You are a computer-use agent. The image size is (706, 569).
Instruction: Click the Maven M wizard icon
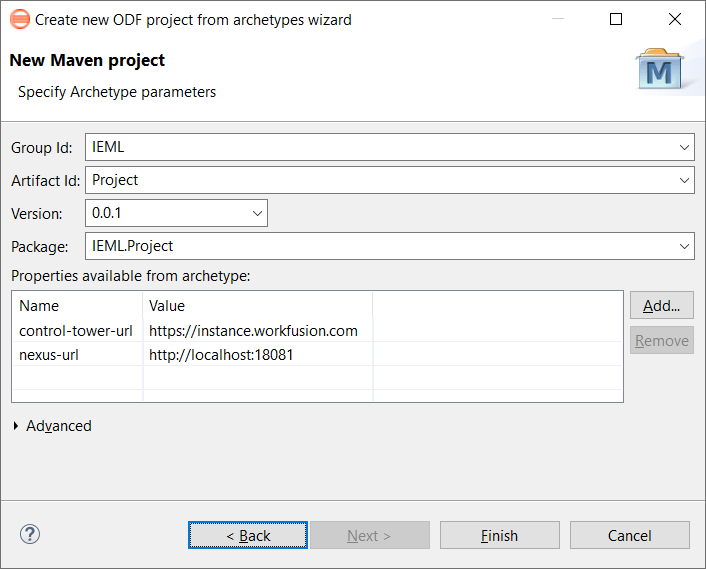[x=659, y=69]
